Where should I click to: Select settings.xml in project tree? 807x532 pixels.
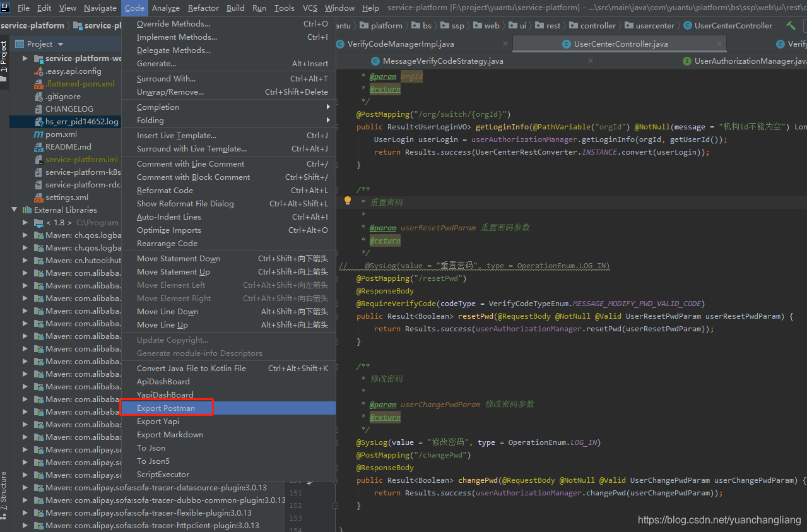[67, 198]
